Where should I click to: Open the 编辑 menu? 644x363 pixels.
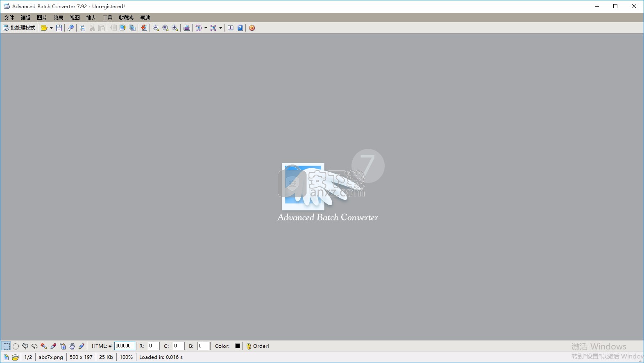pos(25,18)
